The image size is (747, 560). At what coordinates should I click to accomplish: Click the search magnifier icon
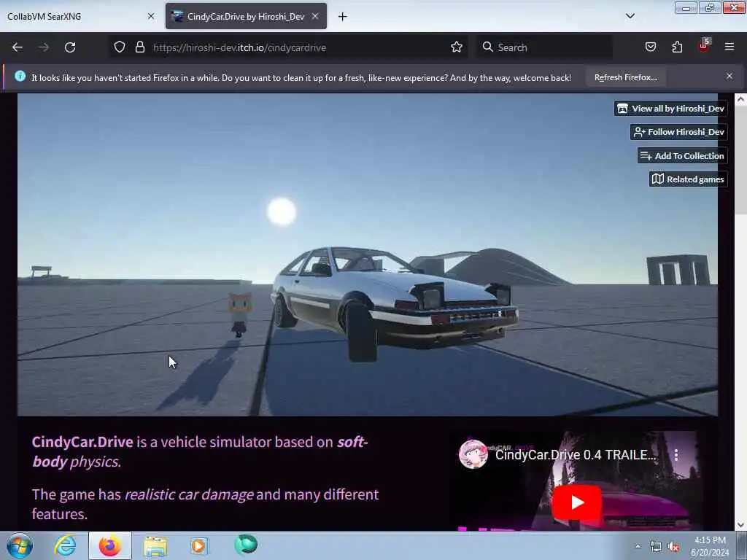point(487,47)
